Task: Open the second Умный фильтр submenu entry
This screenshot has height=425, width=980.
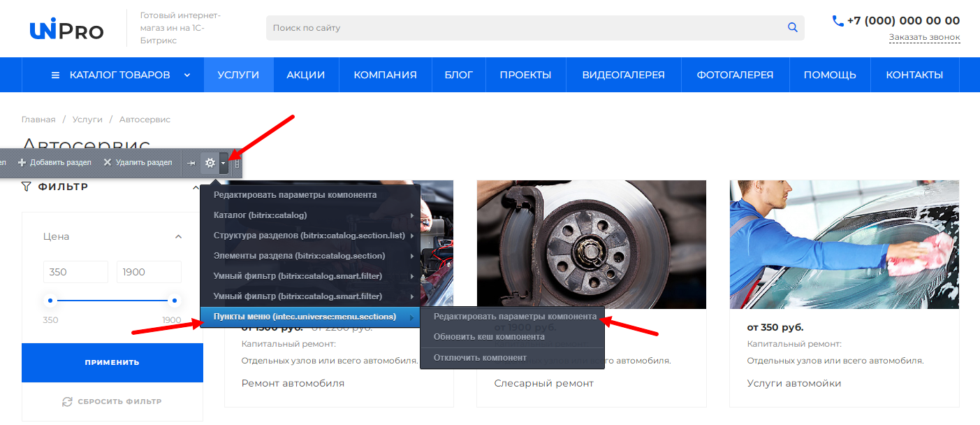Action: tap(311, 296)
